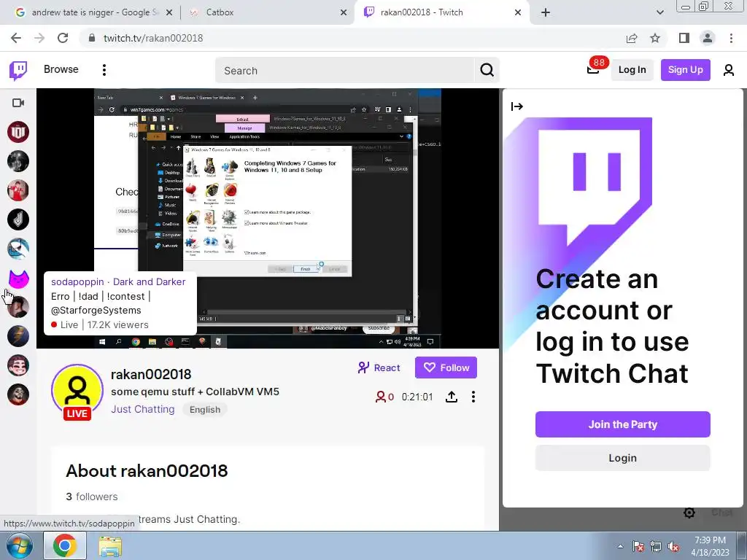Open the Just Chatting category link
The image size is (747, 560).
click(x=143, y=409)
